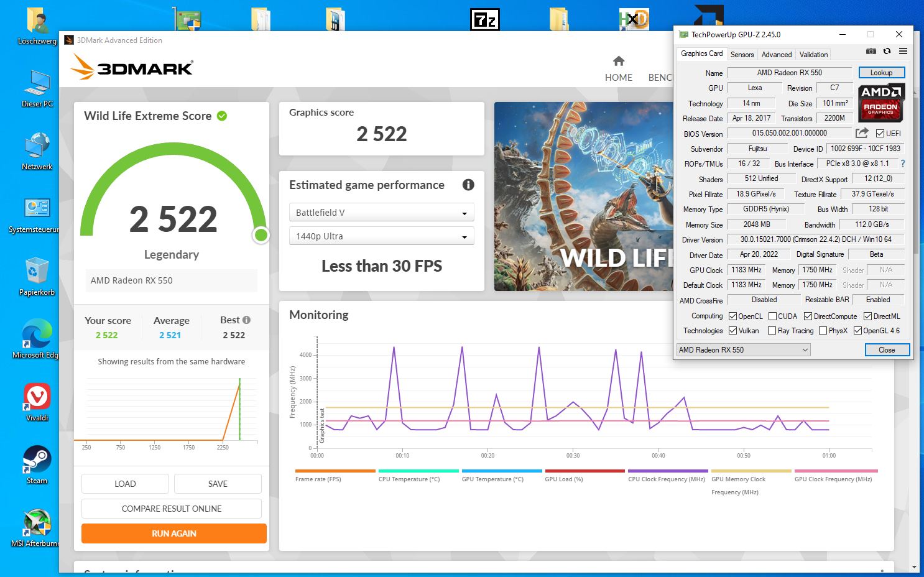Viewport: 924px width, 577px height.
Task: Click the LOAD result button
Action: (x=125, y=484)
